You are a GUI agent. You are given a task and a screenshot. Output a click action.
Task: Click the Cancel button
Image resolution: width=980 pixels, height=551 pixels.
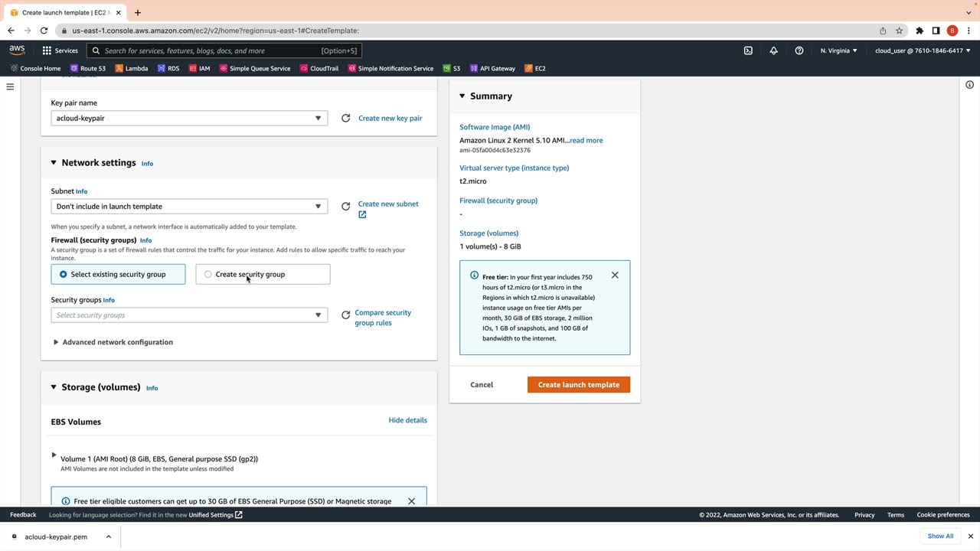coord(482,385)
